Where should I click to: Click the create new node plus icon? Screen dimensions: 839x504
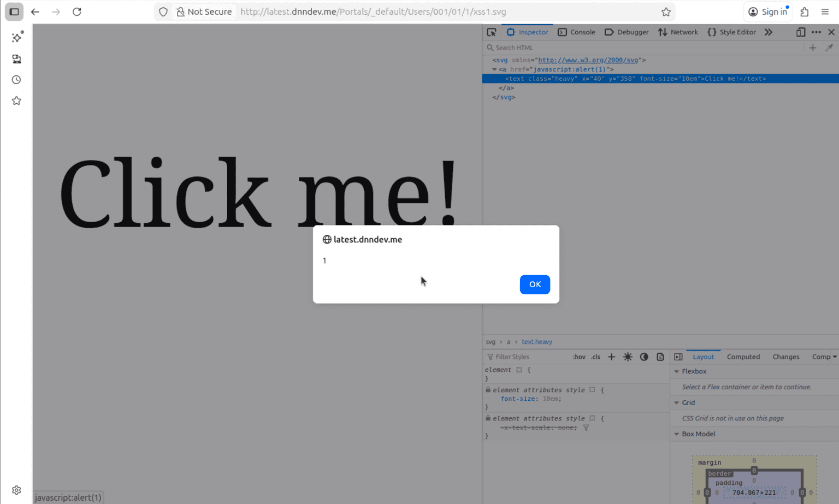click(813, 48)
